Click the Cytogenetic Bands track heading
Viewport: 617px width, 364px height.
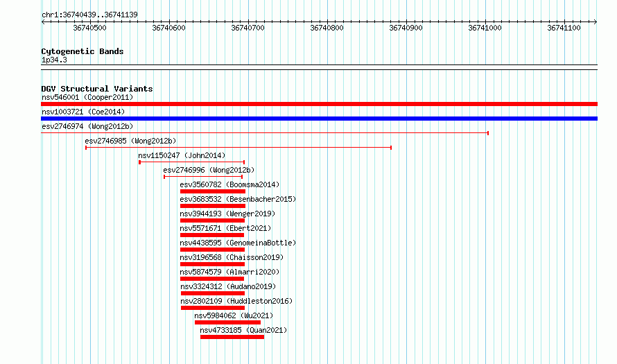[x=82, y=51]
